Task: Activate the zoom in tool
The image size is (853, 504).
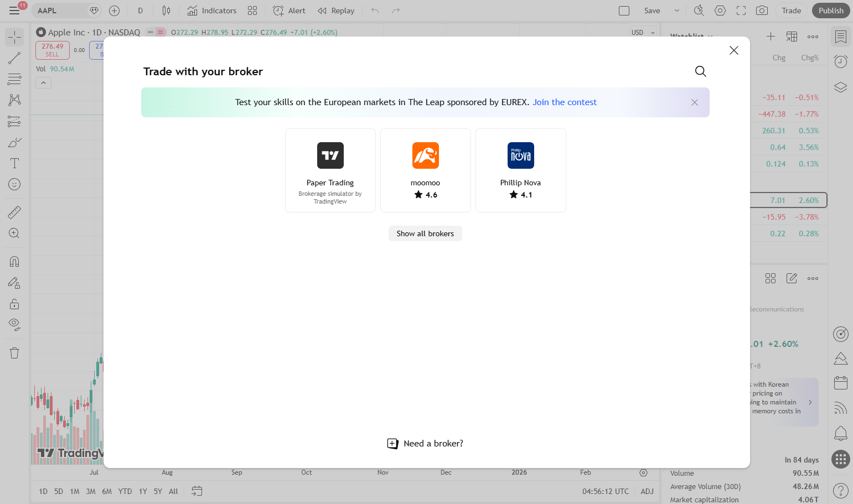Action: (x=14, y=233)
